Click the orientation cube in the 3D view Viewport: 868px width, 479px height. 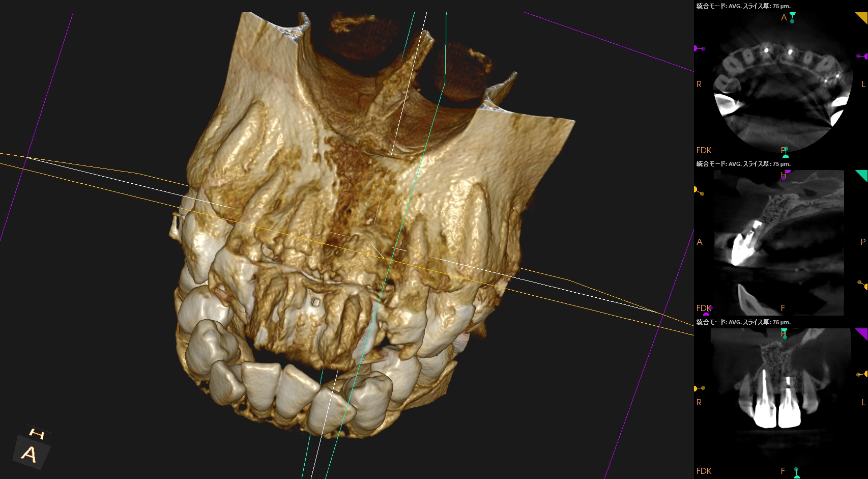pos(32,449)
